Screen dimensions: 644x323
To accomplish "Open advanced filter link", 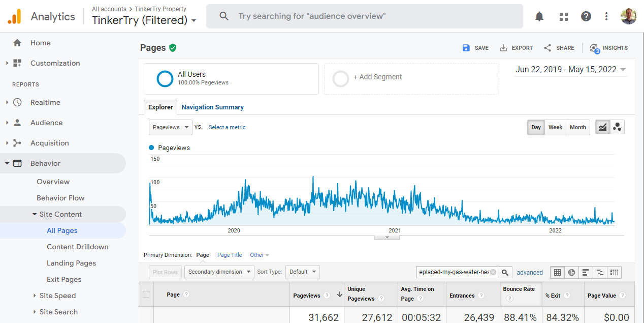I will (x=530, y=273).
